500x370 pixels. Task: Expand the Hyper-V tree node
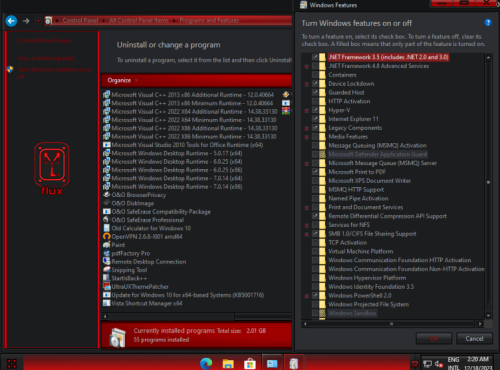point(307,110)
